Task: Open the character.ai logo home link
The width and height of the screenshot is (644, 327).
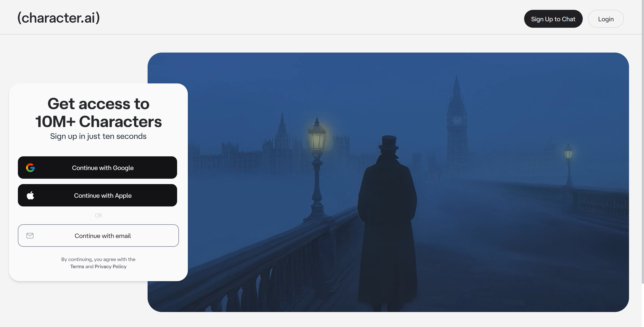Action: click(x=59, y=18)
